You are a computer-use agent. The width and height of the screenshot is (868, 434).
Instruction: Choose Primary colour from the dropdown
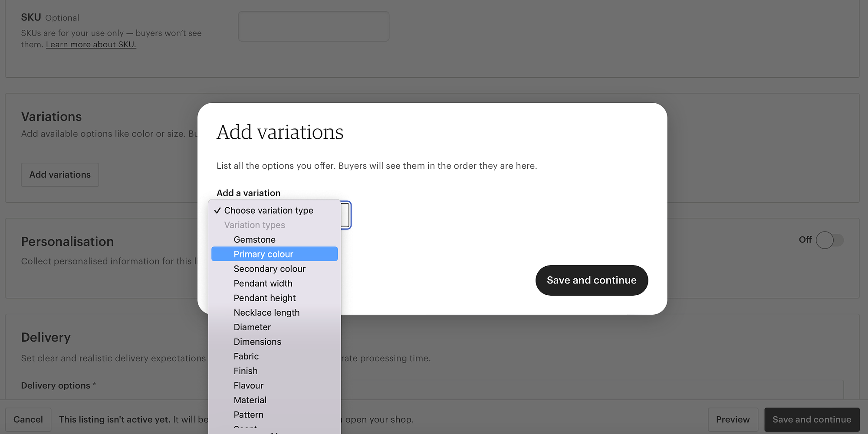274,254
